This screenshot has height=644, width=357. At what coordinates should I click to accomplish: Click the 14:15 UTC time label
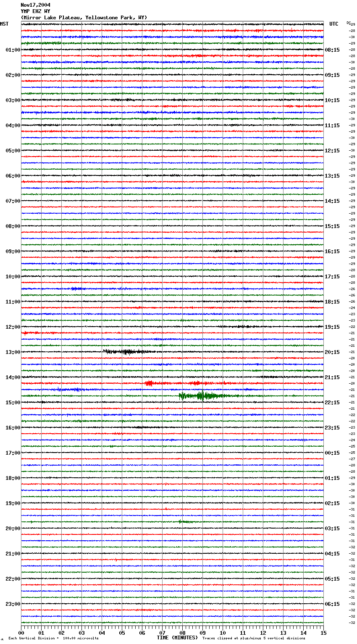pos(332,201)
